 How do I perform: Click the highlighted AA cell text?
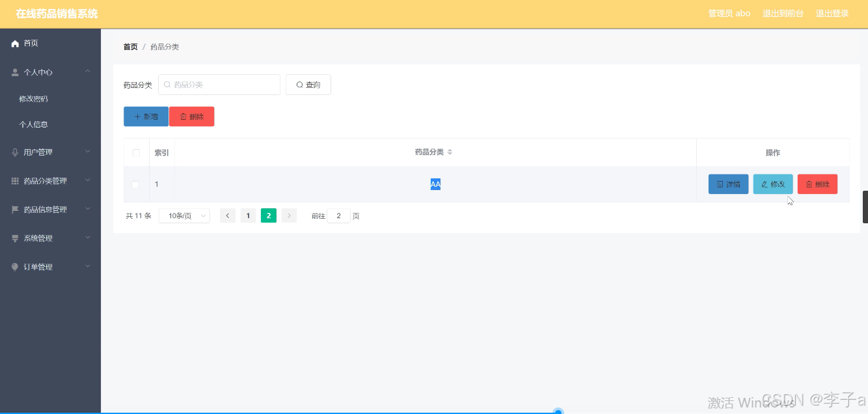pos(435,184)
